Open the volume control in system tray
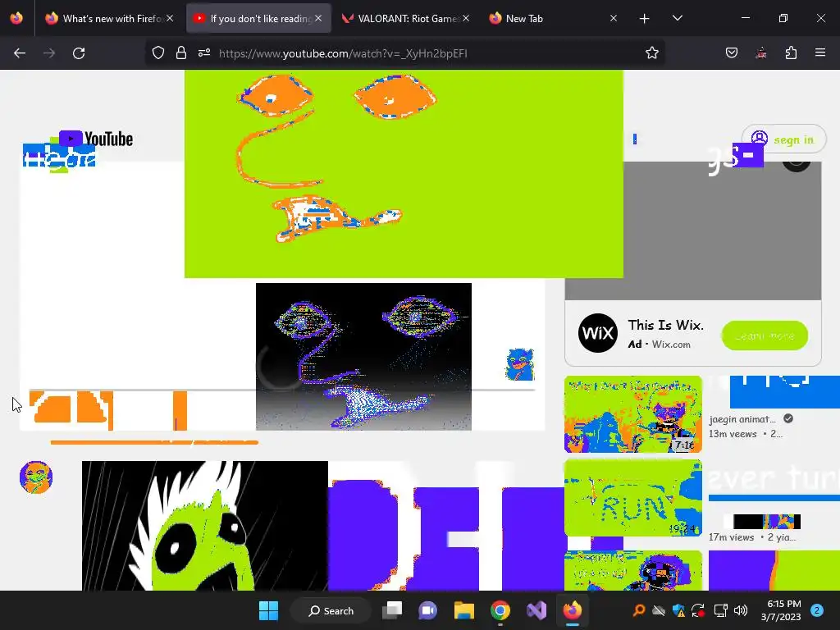Screen dimensions: 840x630 click(x=741, y=610)
